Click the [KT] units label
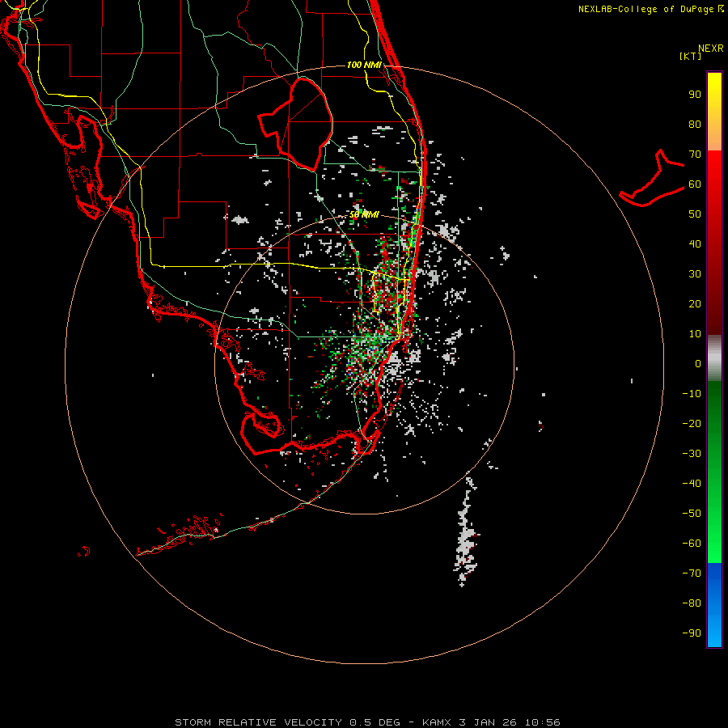Screen dimensions: 728x728 tap(691, 56)
